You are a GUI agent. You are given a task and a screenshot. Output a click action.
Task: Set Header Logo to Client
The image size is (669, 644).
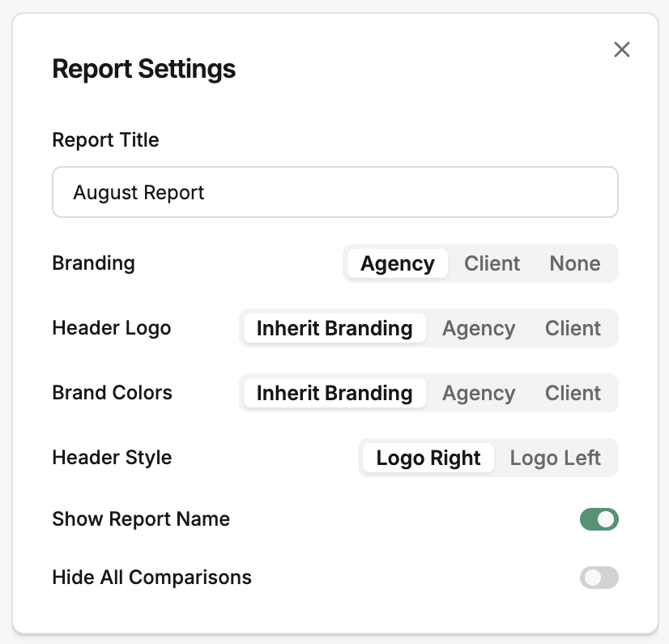573,328
